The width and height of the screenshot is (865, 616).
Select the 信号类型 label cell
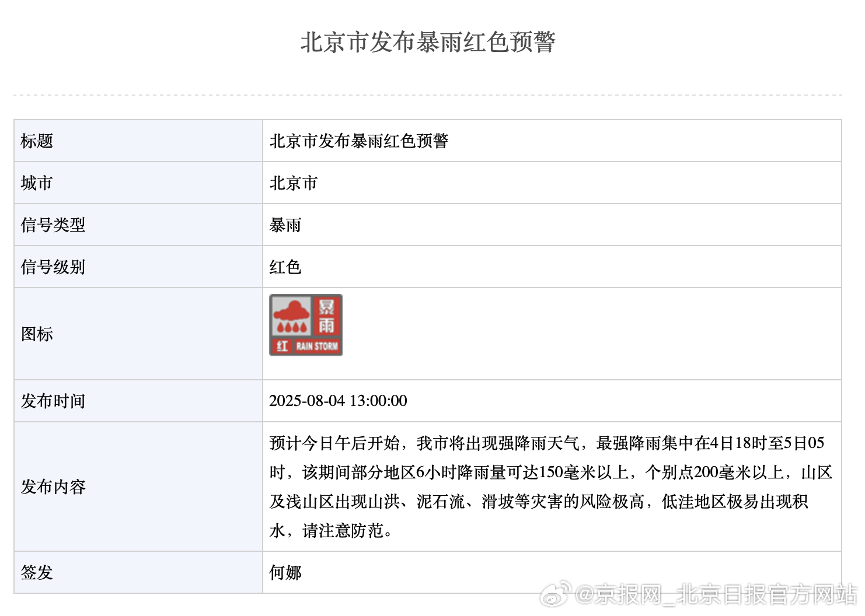(138, 225)
